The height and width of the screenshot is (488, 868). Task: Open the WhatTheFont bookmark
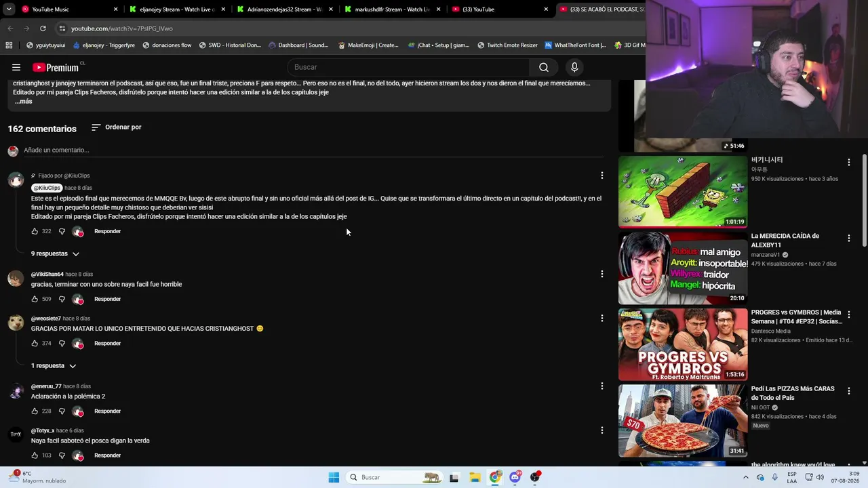click(575, 45)
